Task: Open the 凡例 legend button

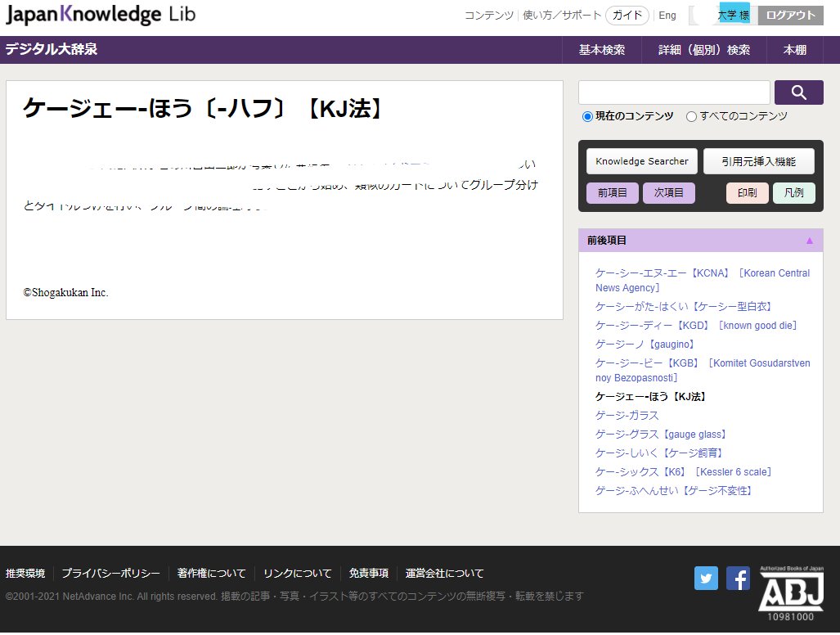Action: (793, 193)
